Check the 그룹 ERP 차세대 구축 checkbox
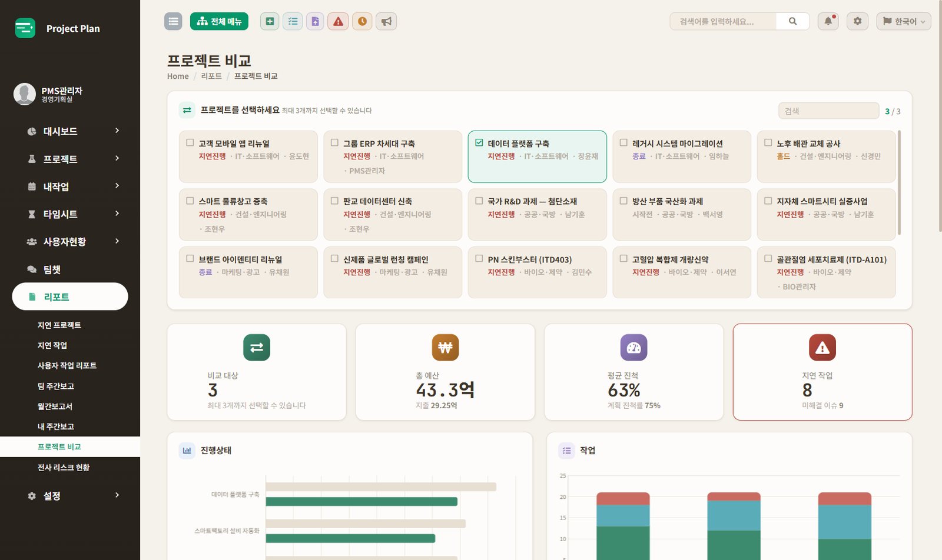 [x=334, y=142]
